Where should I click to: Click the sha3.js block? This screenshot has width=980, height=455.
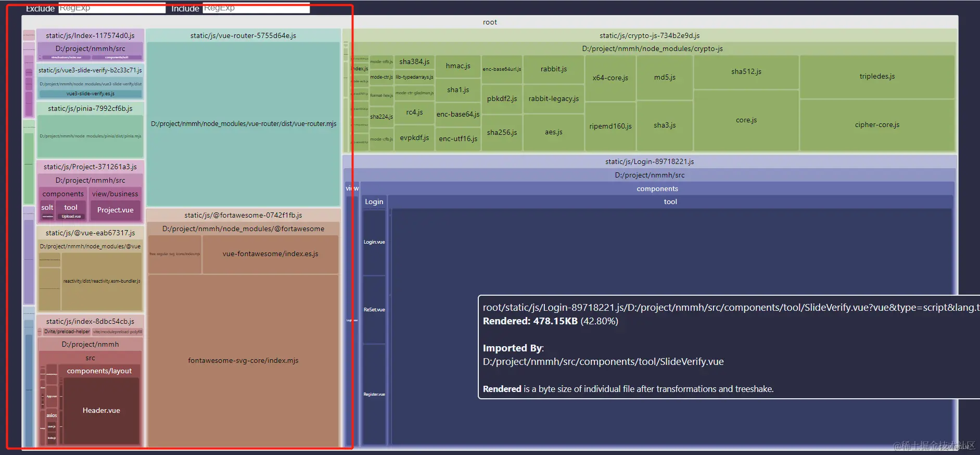[665, 125]
